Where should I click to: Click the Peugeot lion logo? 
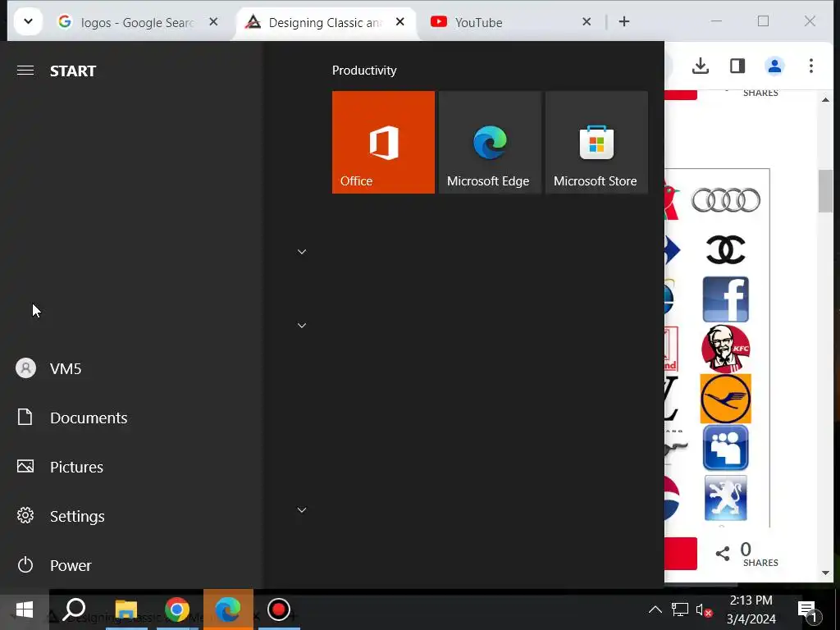coord(725,498)
